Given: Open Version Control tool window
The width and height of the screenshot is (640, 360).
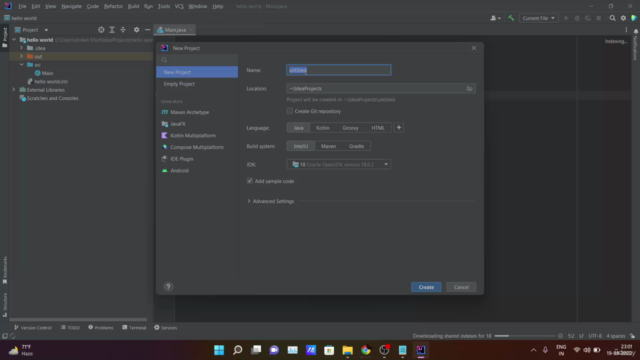Looking at the screenshot, I should pos(33,327).
